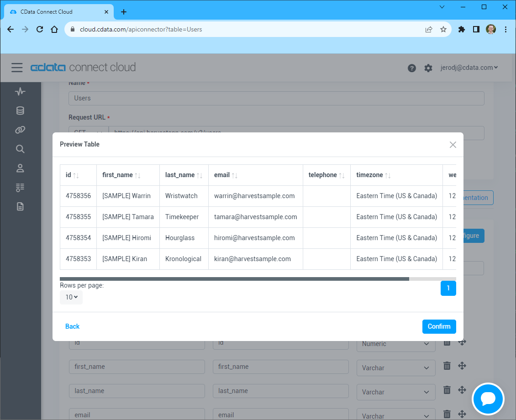Open the chat support bubble
The width and height of the screenshot is (516, 420).
(x=488, y=399)
